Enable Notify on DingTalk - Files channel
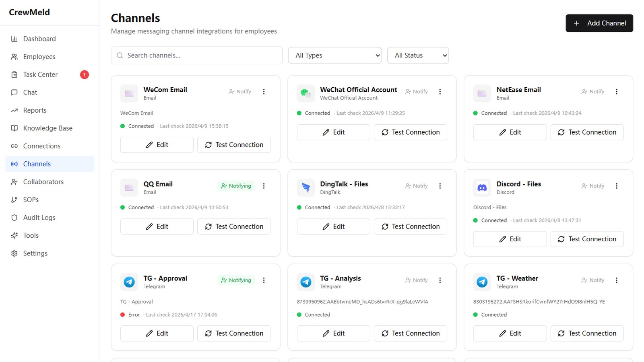 [416, 186]
